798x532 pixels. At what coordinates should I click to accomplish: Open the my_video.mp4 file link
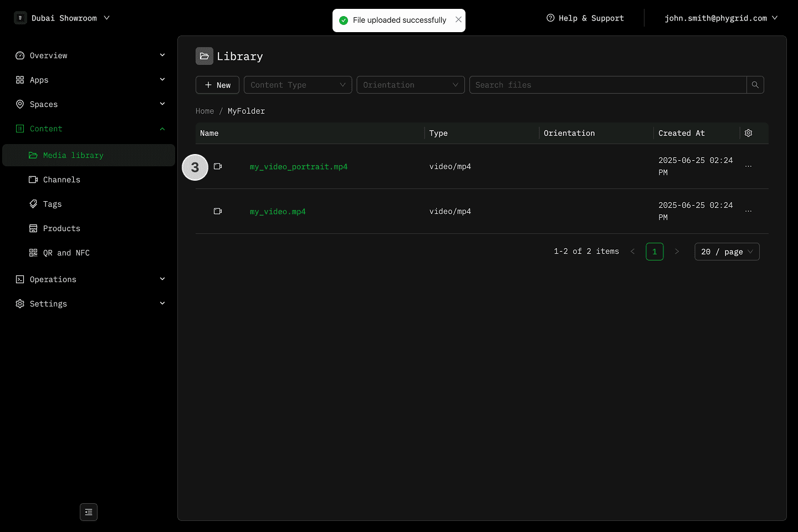point(278,212)
